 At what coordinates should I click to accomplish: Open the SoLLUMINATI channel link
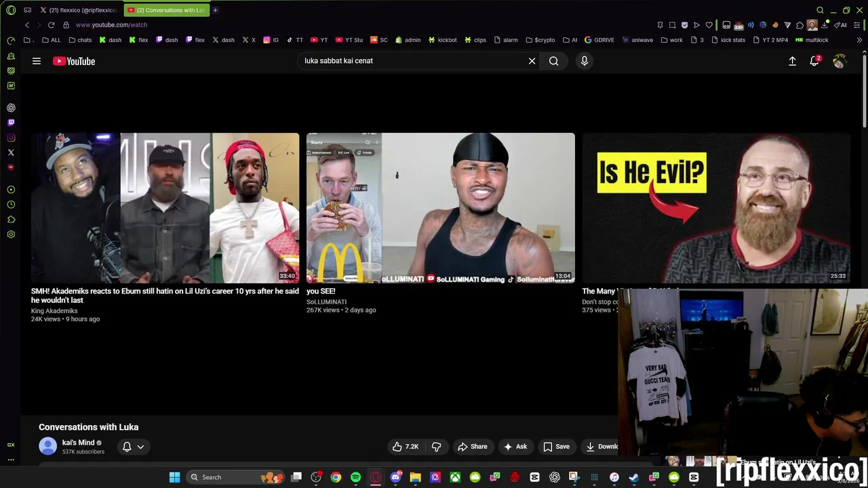click(x=326, y=302)
